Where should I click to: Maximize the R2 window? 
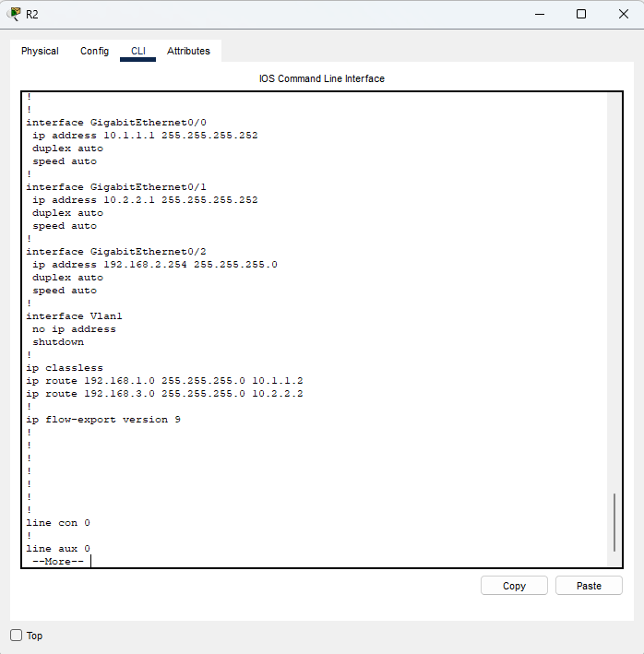point(581,14)
